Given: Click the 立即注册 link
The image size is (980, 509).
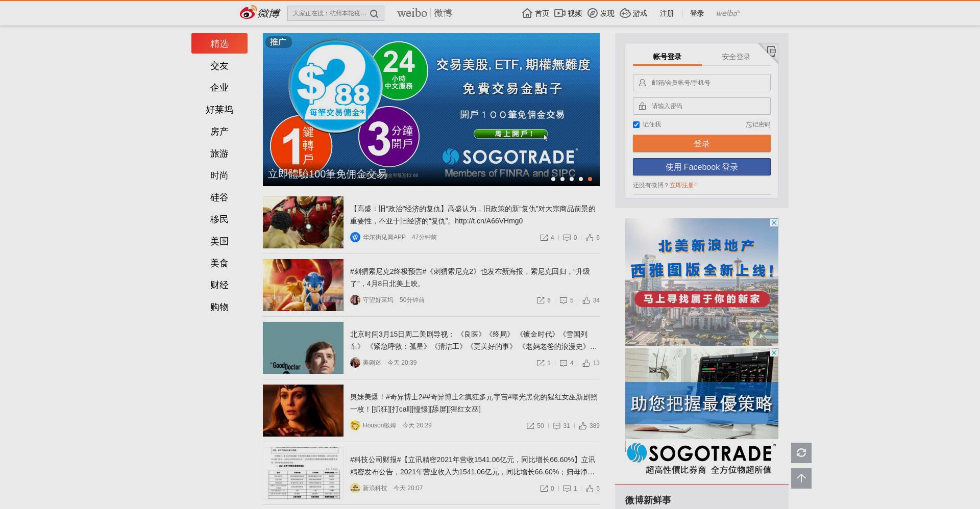Looking at the screenshot, I should pyautogui.click(x=683, y=185).
